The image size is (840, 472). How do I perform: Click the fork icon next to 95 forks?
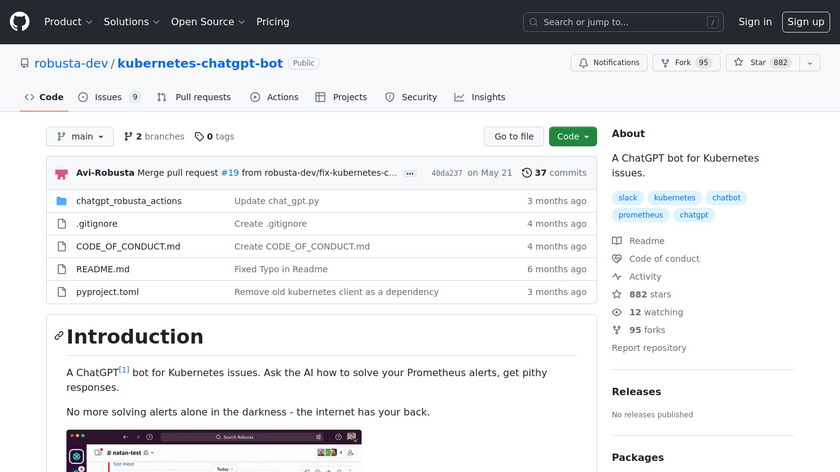617,330
